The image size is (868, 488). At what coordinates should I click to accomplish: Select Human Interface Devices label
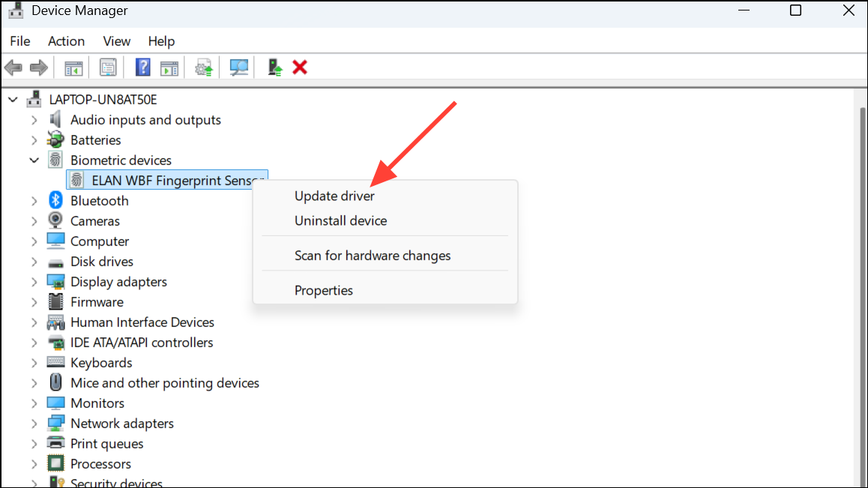pos(142,322)
